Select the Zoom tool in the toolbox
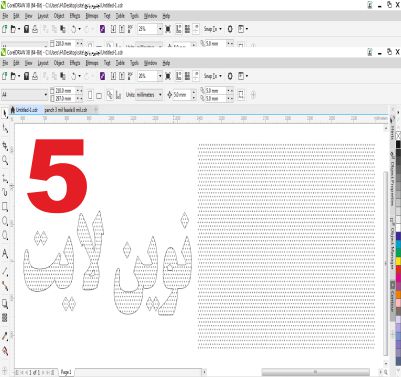Viewport: 401px width, 377px height. [5, 161]
